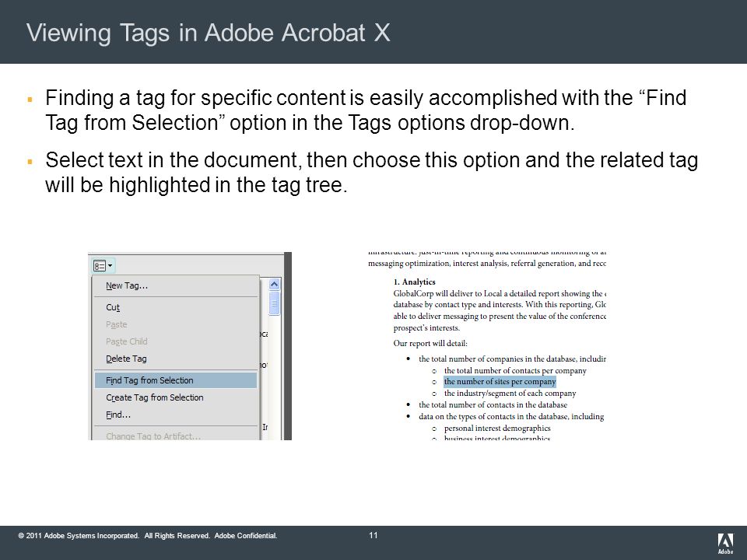This screenshot has height=560, width=747.
Task: Click the slide title 'Viewing Tags in Adobe Acrobat X'
Action: click(x=209, y=33)
